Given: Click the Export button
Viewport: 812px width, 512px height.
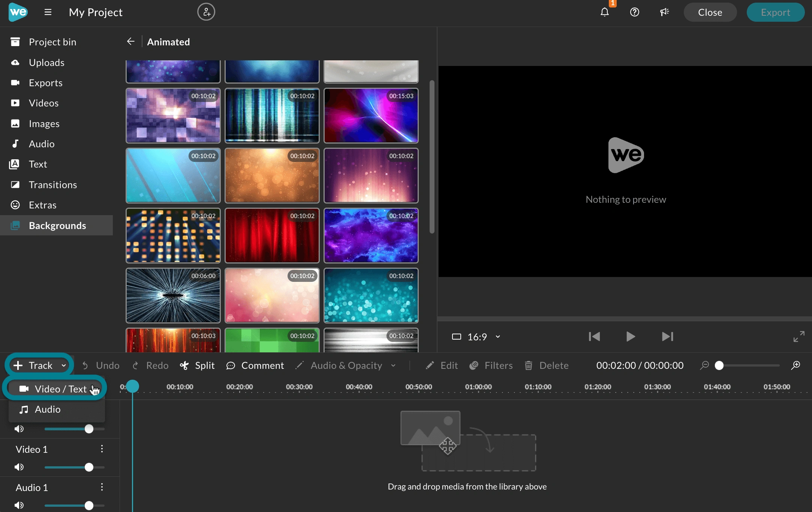Looking at the screenshot, I should (775, 12).
